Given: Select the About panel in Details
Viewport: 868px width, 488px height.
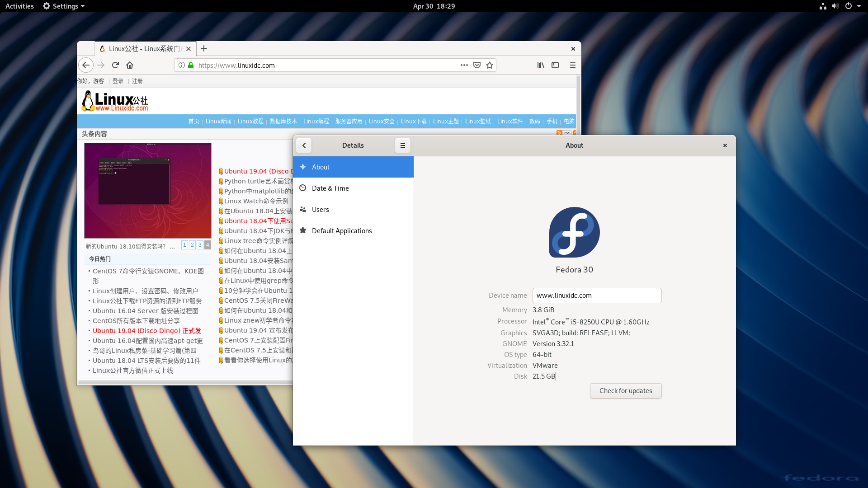Looking at the screenshot, I should [x=353, y=167].
